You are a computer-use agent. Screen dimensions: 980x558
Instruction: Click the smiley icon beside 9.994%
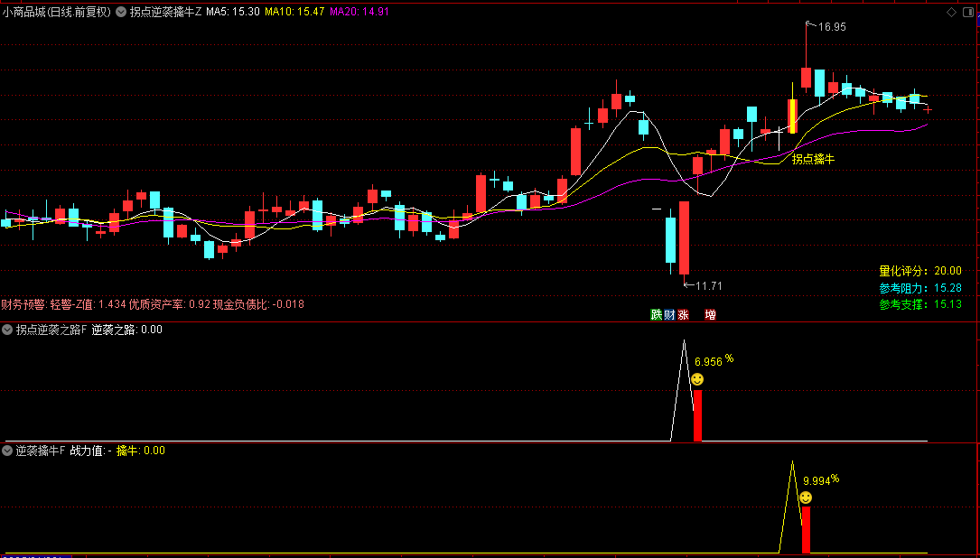point(806,498)
